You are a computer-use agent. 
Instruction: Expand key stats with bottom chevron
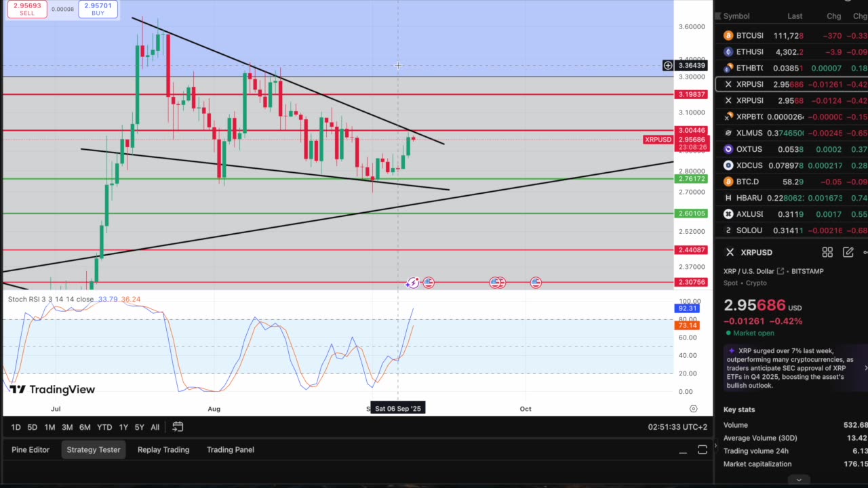pos(798,480)
